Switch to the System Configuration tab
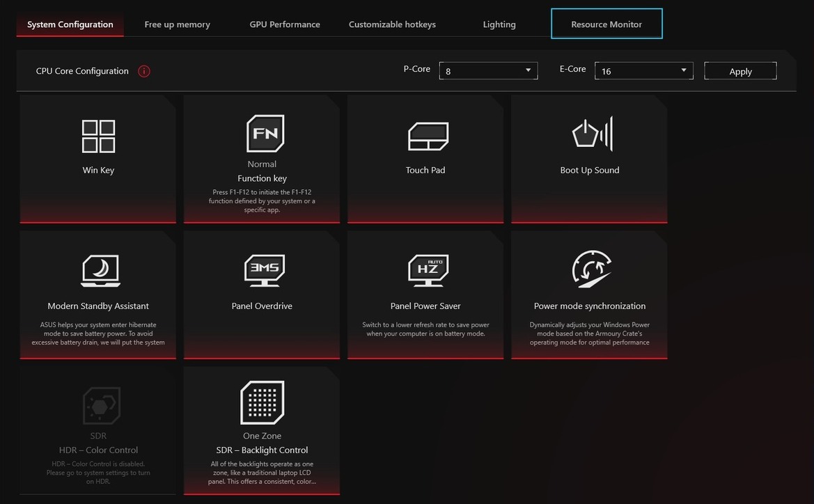This screenshot has height=504, width=814. click(x=70, y=24)
